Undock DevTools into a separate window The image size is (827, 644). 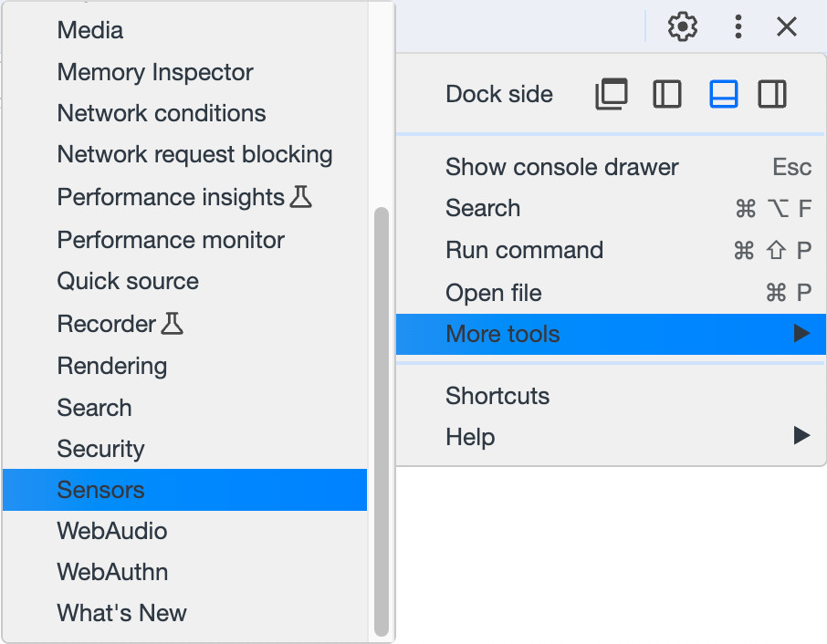pyautogui.click(x=611, y=93)
